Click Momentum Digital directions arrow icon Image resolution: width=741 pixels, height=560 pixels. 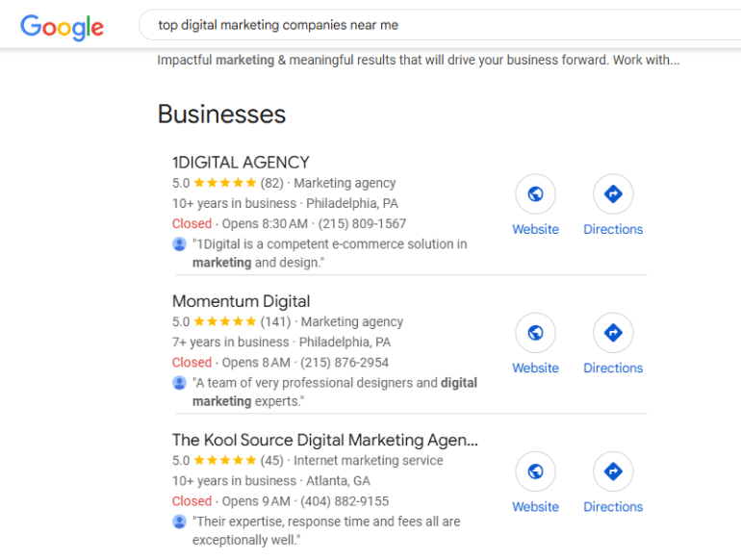(613, 333)
